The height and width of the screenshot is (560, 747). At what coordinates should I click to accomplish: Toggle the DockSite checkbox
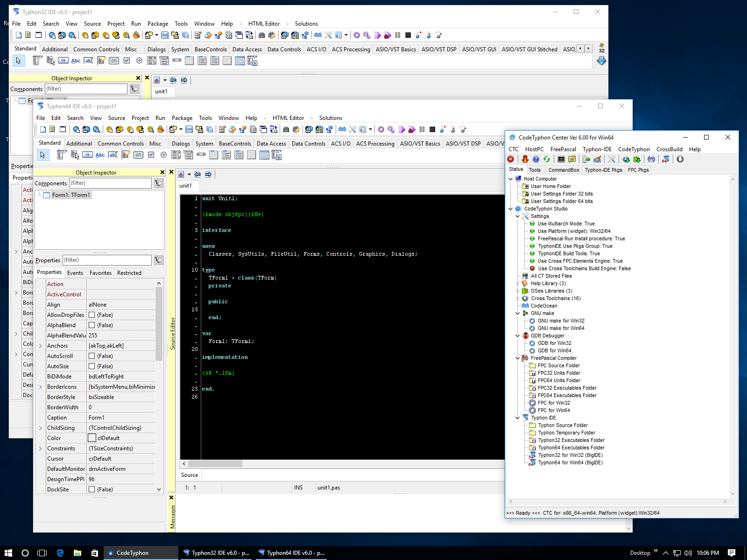coord(92,490)
